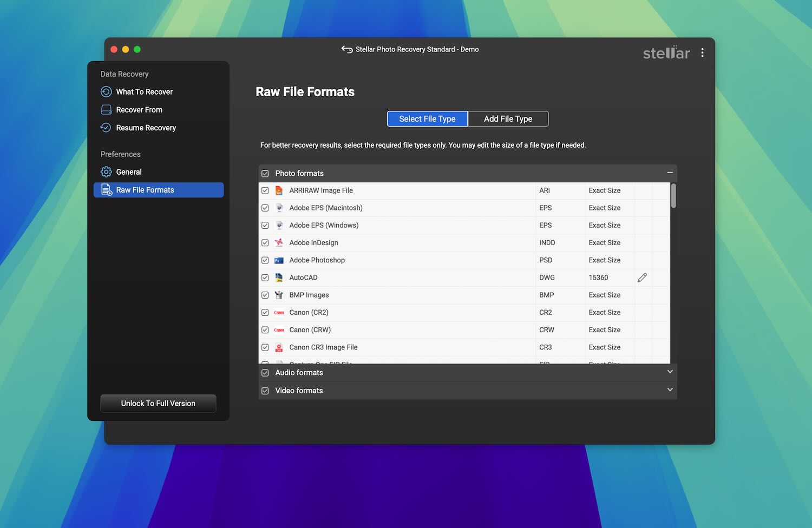Uncheck the BMP Images checkbox
Screen dimensions: 812x528
[265, 295]
